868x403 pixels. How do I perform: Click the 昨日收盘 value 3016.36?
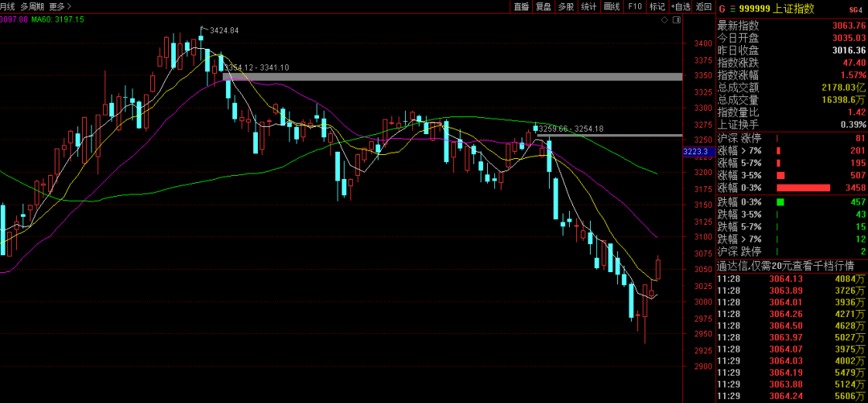point(849,51)
